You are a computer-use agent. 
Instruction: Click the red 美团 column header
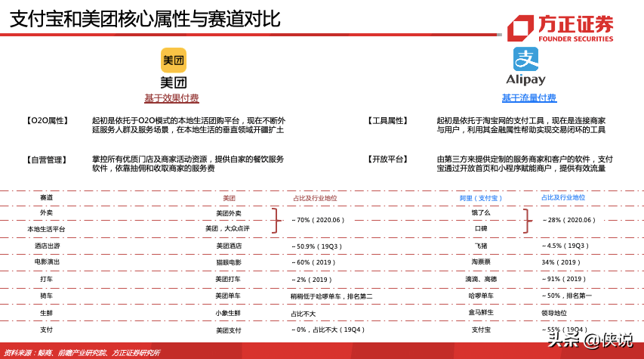(230, 198)
